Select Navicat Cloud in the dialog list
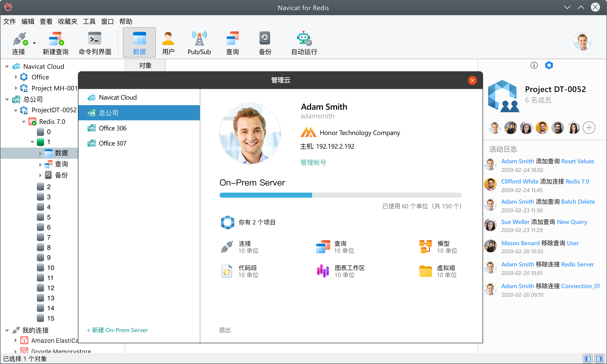Screen dimensions: 607x364 pyautogui.click(x=139, y=97)
